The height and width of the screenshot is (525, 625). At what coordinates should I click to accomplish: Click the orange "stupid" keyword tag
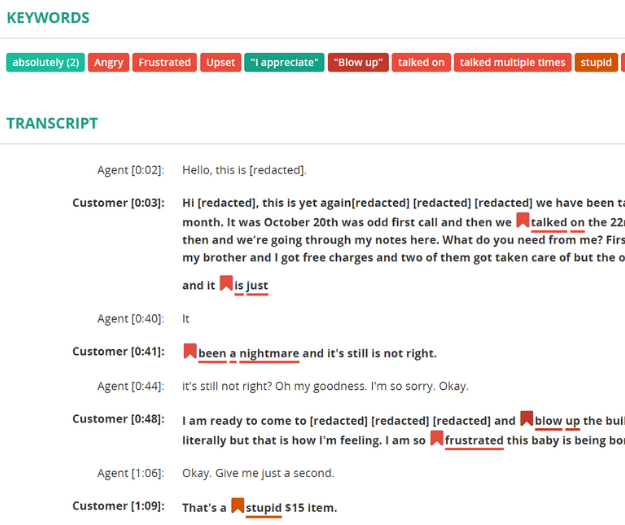[596, 63]
